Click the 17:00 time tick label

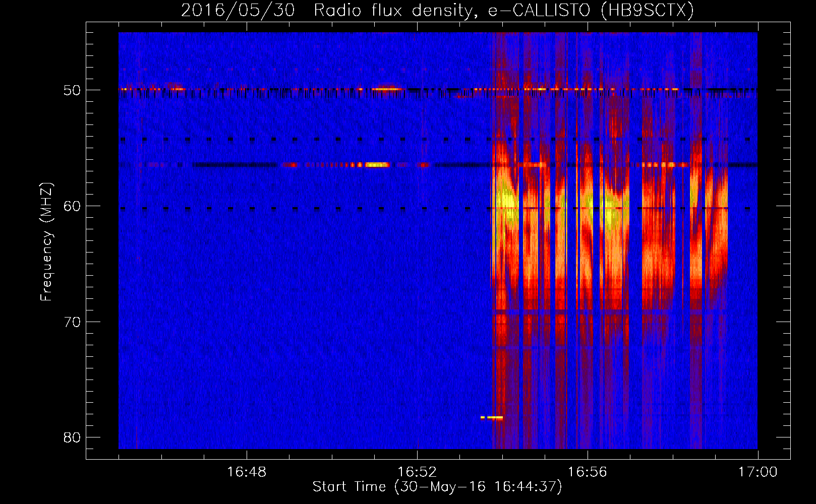(758, 472)
